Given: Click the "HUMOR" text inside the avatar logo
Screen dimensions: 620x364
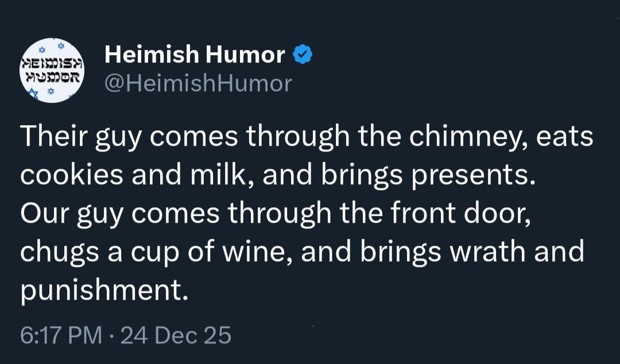Looking at the screenshot, I should point(52,76).
